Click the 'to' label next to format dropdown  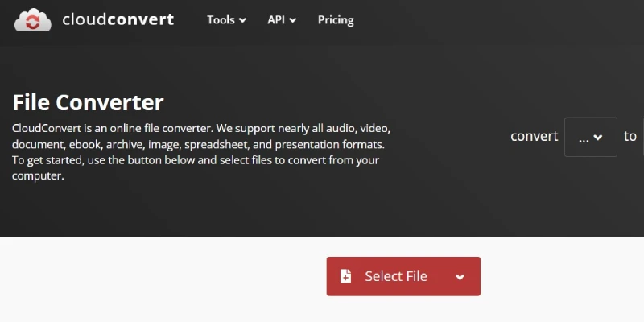pyautogui.click(x=630, y=136)
